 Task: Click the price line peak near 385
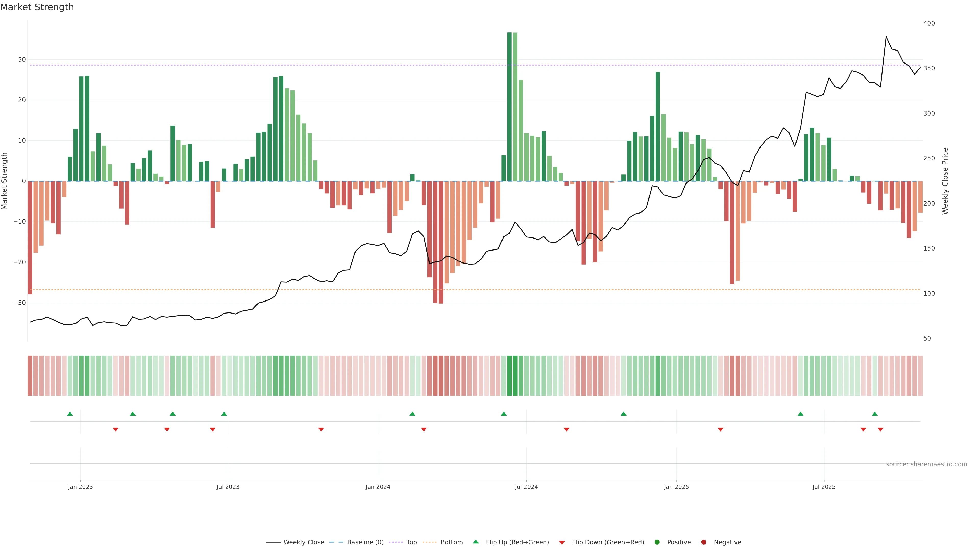click(886, 37)
